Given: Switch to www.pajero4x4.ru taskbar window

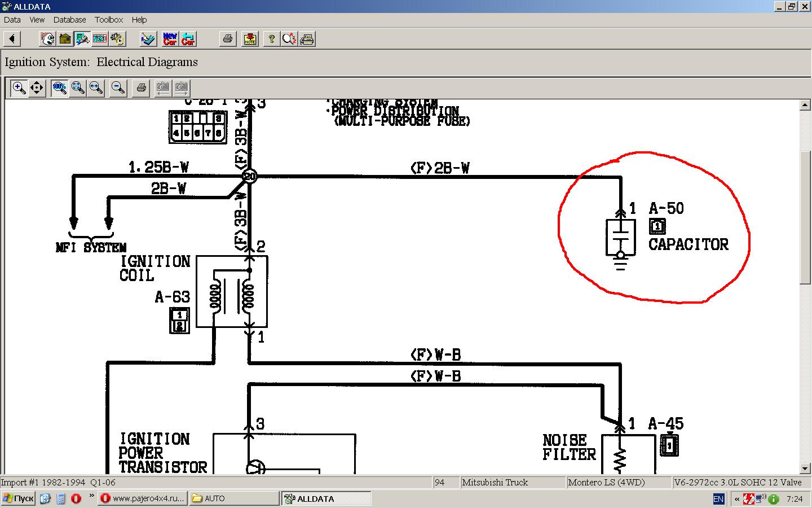Looking at the screenshot, I should pyautogui.click(x=143, y=498).
